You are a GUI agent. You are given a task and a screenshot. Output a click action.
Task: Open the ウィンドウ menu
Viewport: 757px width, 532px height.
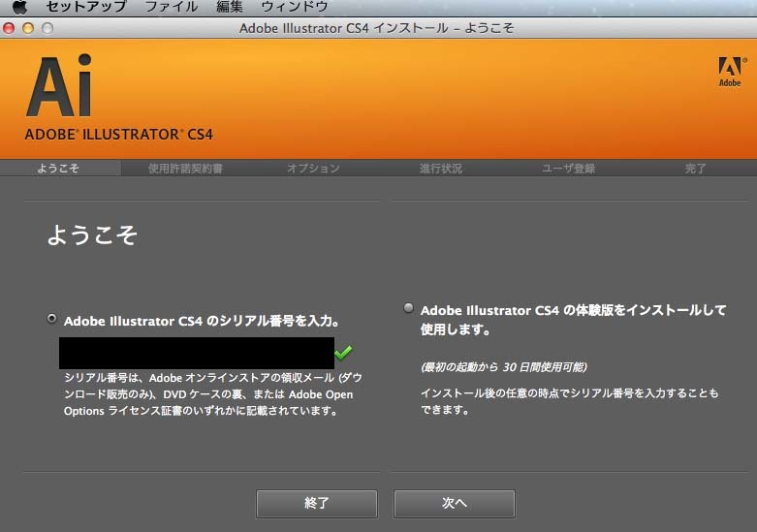click(294, 7)
